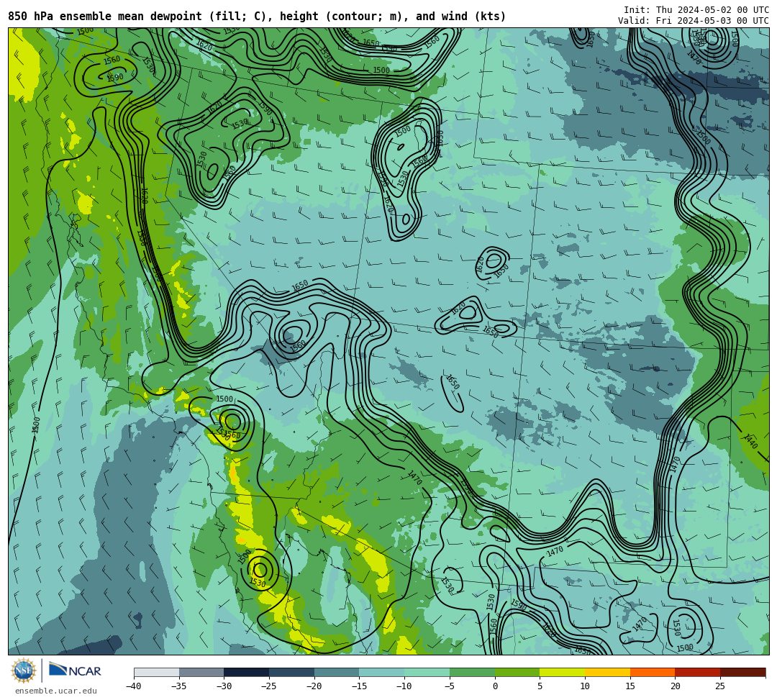
Task: Click the ensemble.ucar.edu text
Action: click(x=56, y=691)
